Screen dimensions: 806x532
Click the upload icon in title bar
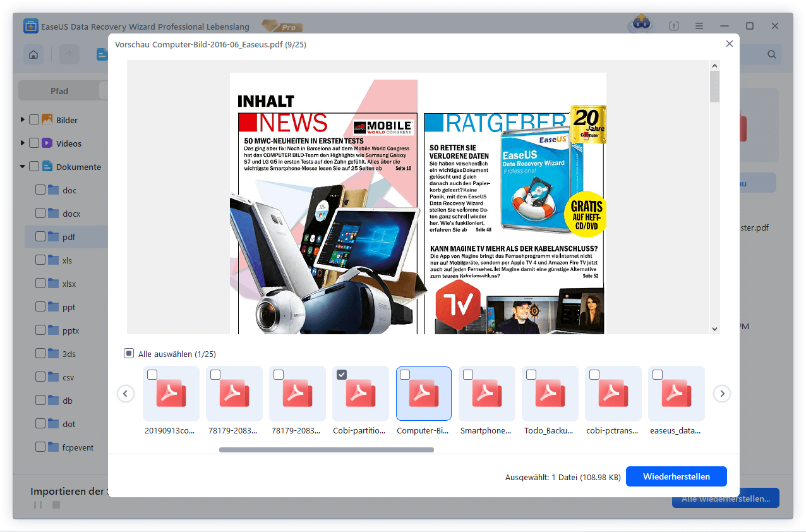(x=674, y=26)
